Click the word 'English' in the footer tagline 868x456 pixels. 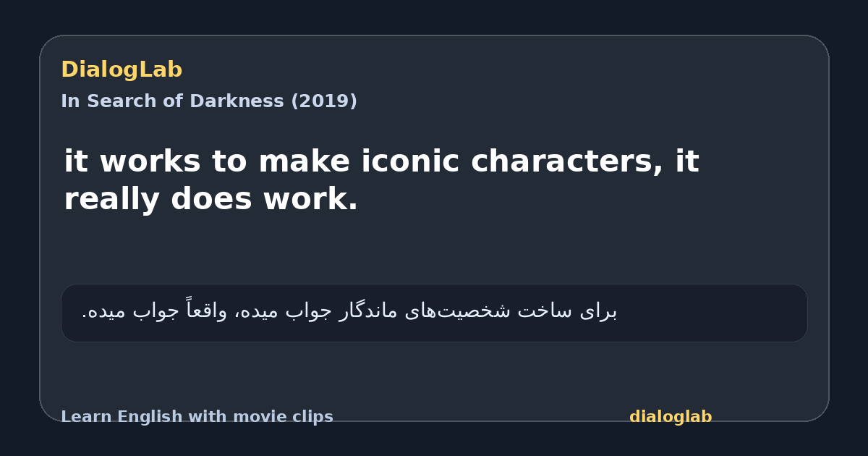[150, 417]
